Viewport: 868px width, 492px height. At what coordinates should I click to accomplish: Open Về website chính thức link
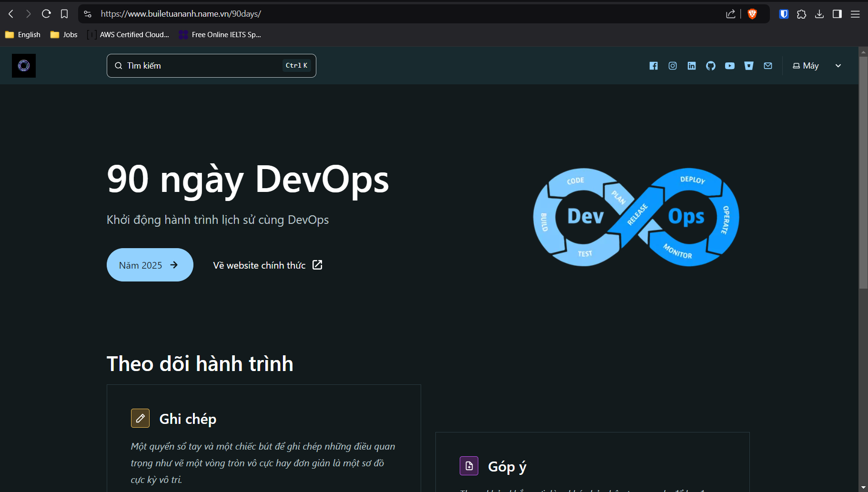tap(268, 265)
